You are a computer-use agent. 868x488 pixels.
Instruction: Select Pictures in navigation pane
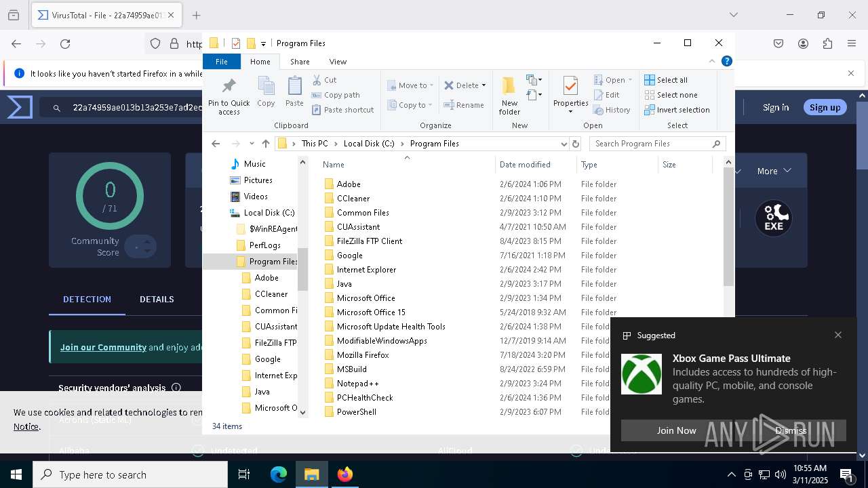[x=258, y=180]
